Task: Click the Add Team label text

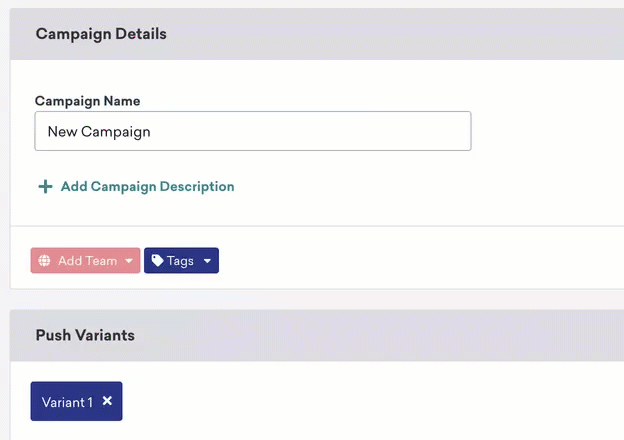Action: pos(88,261)
